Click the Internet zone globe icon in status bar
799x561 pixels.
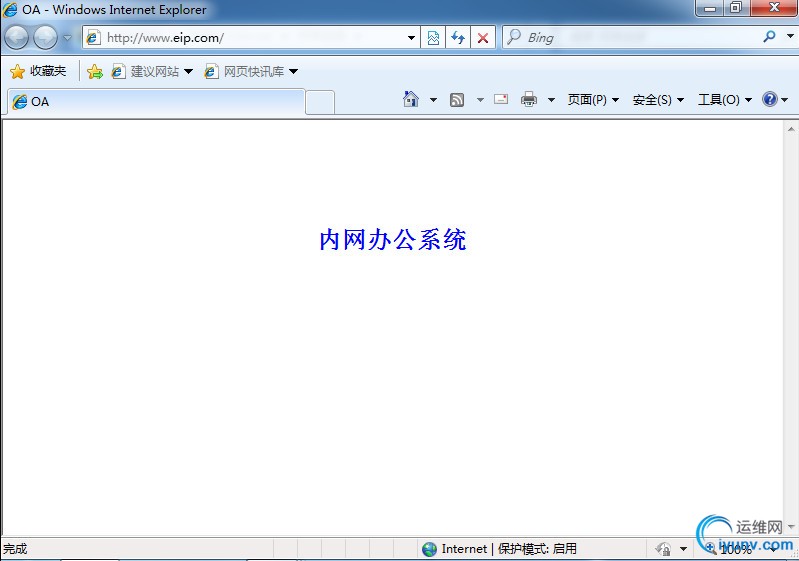(430, 549)
